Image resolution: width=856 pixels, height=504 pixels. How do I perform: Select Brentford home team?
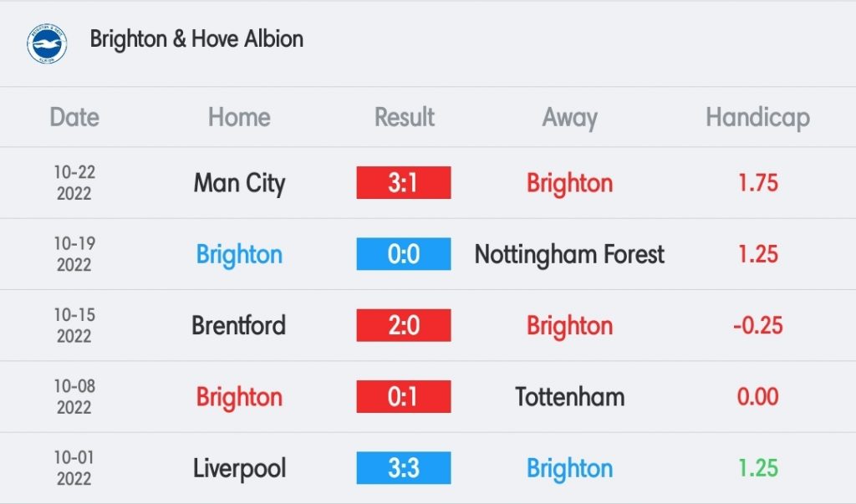238,325
